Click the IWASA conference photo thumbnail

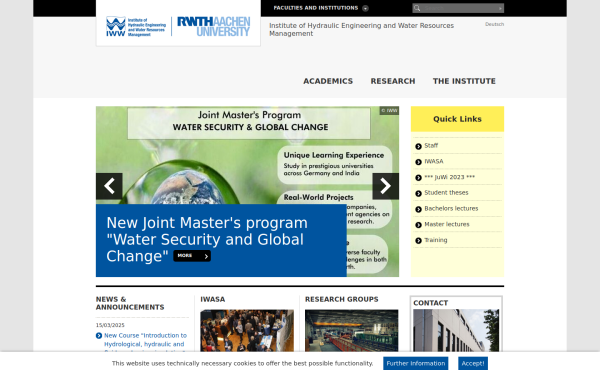(x=247, y=331)
